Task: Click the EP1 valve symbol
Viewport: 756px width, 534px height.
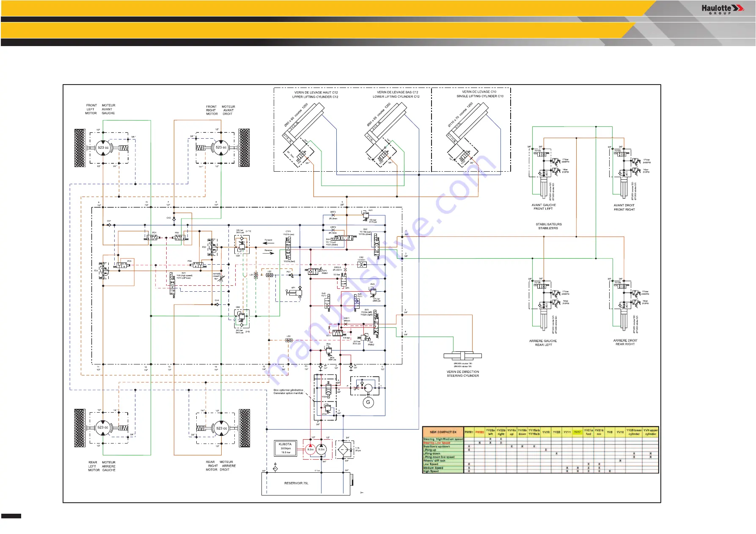Action: coord(344,279)
